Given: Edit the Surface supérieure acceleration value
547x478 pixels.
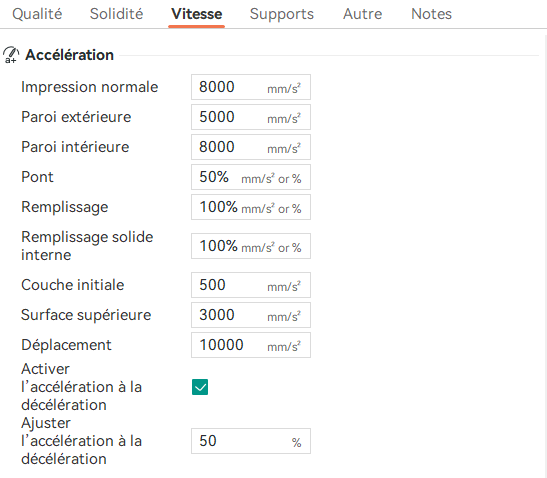Looking at the screenshot, I should point(251,315).
